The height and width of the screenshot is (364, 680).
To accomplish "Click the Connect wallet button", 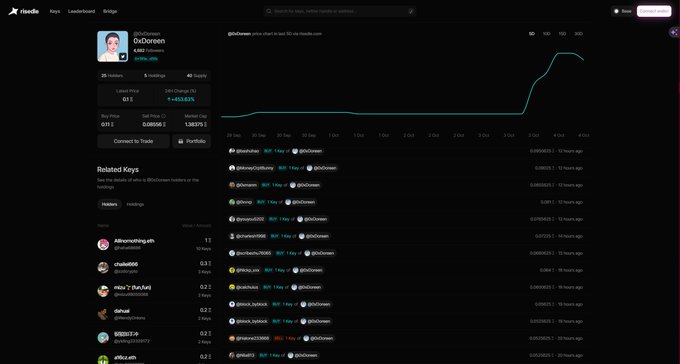I will [654, 11].
